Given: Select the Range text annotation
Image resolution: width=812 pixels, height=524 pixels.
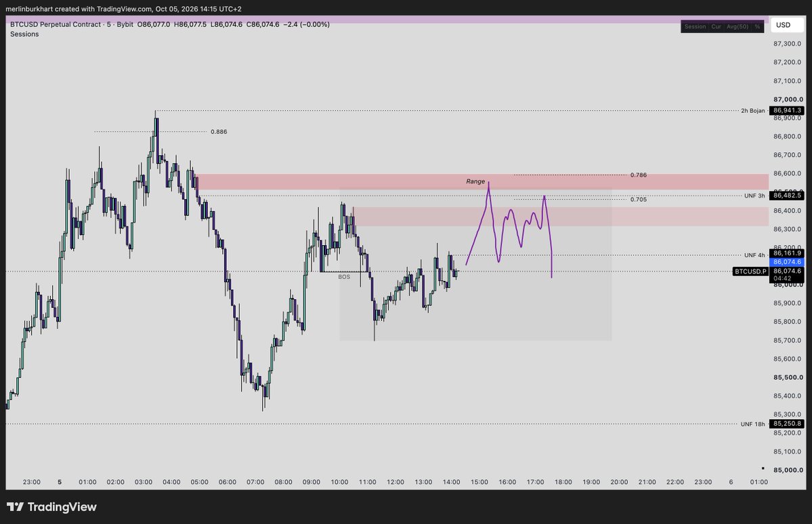Looking at the screenshot, I should click(x=475, y=181).
